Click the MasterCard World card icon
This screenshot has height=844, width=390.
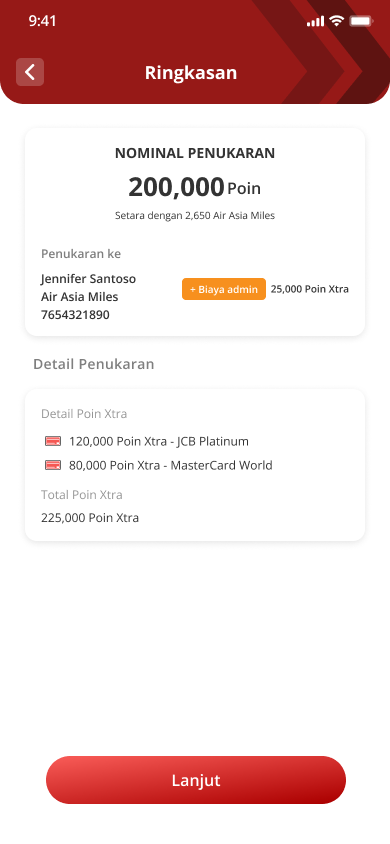click(53, 465)
